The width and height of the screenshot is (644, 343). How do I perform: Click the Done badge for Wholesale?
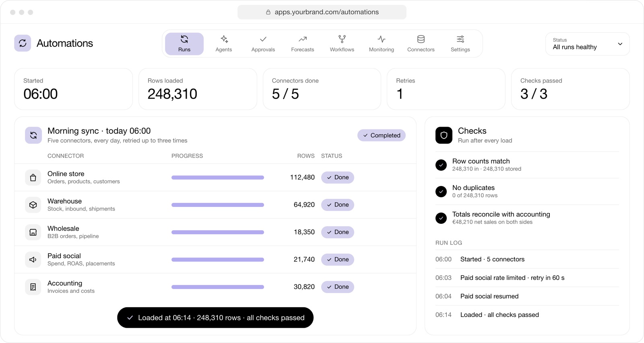pos(338,232)
